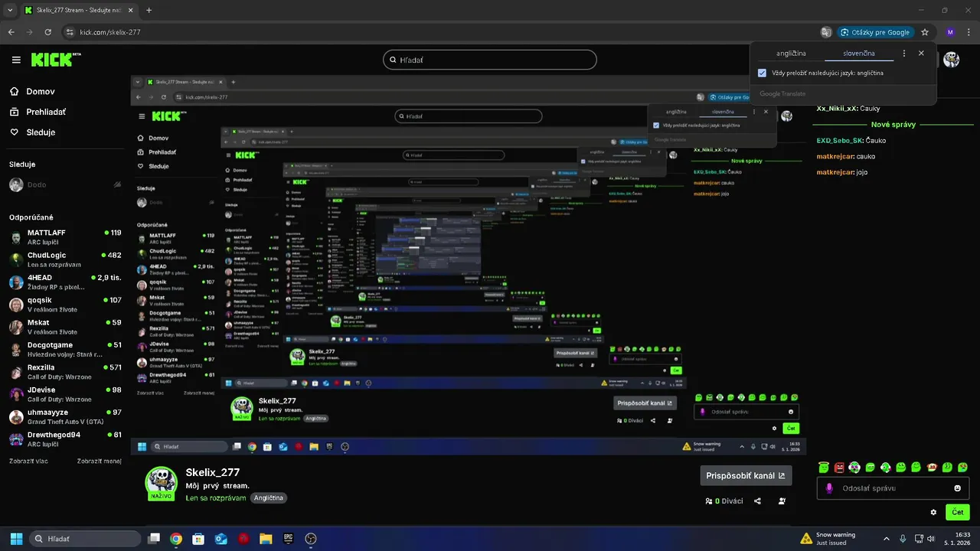The height and width of the screenshot is (551, 980).
Task: Open the Google Translate icon in address bar
Action: click(825, 32)
